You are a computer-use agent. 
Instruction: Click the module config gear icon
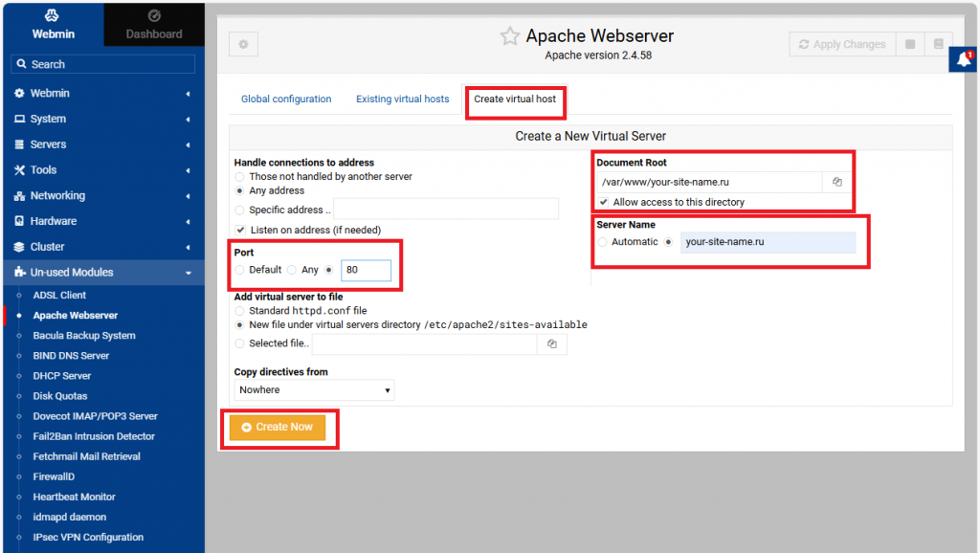click(243, 44)
